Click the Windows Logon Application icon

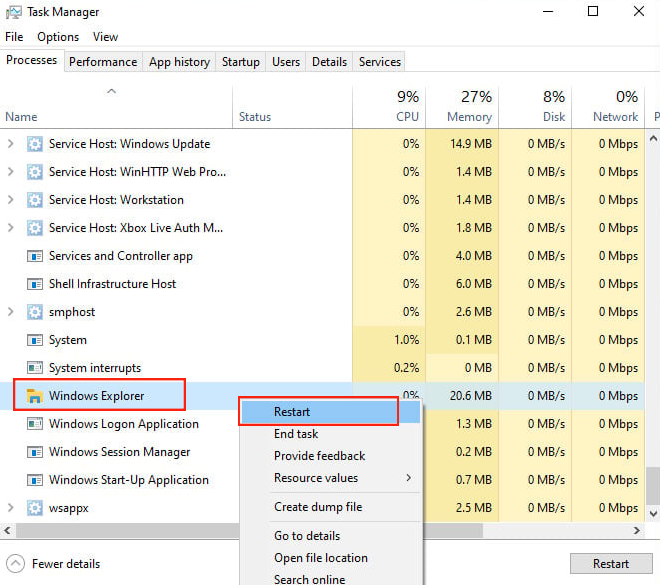[35, 424]
